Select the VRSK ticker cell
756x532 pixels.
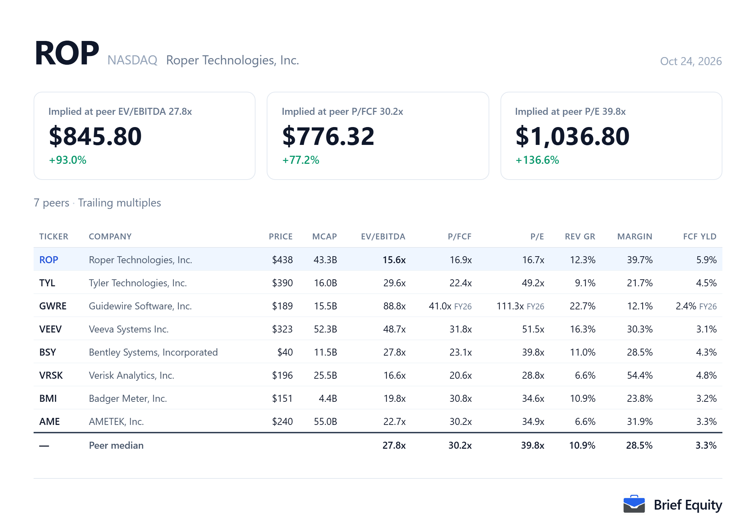[x=51, y=375]
